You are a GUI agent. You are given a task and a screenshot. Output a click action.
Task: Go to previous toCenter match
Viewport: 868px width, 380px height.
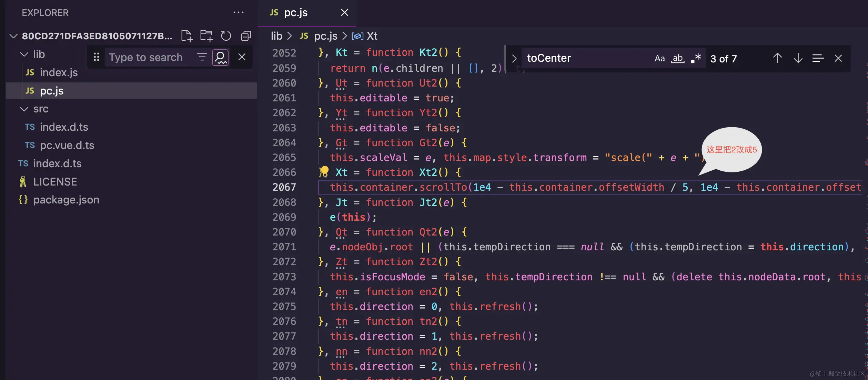pyautogui.click(x=777, y=58)
